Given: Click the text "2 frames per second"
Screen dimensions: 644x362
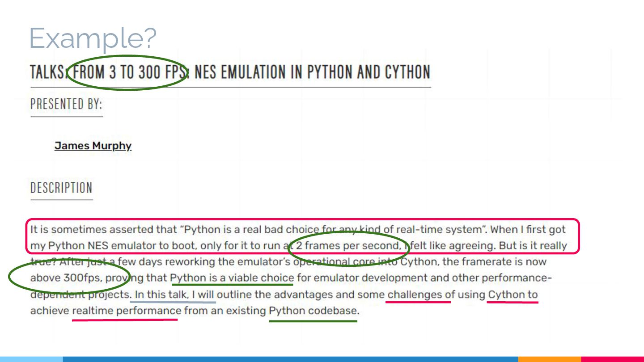Looking at the screenshot, I should click(347, 246).
